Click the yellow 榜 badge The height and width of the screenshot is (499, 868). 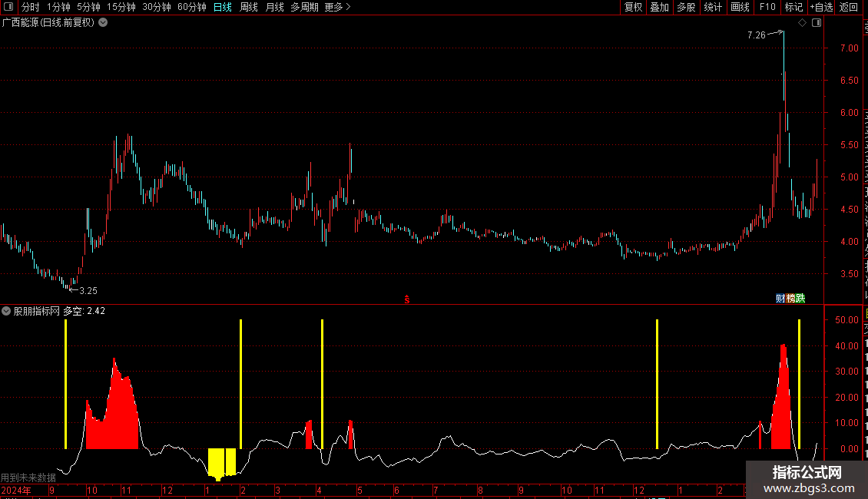pyautogui.click(x=790, y=299)
